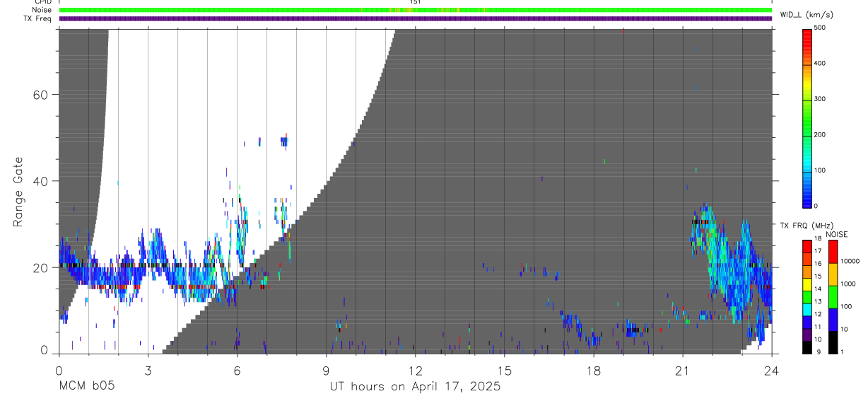Image resolution: width=868 pixels, height=401 pixels.
Task: Click the 21 tick on UT hours axis
Action: [682, 371]
